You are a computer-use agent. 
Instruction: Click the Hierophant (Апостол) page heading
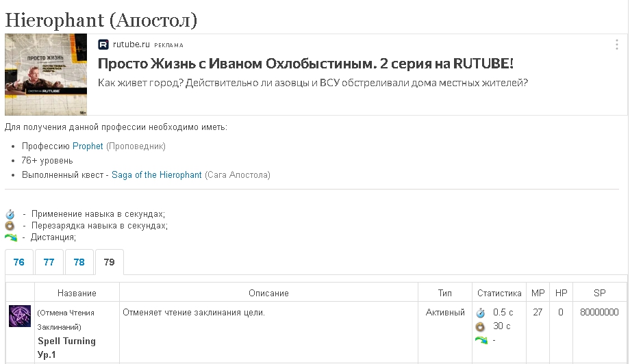(x=101, y=20)
